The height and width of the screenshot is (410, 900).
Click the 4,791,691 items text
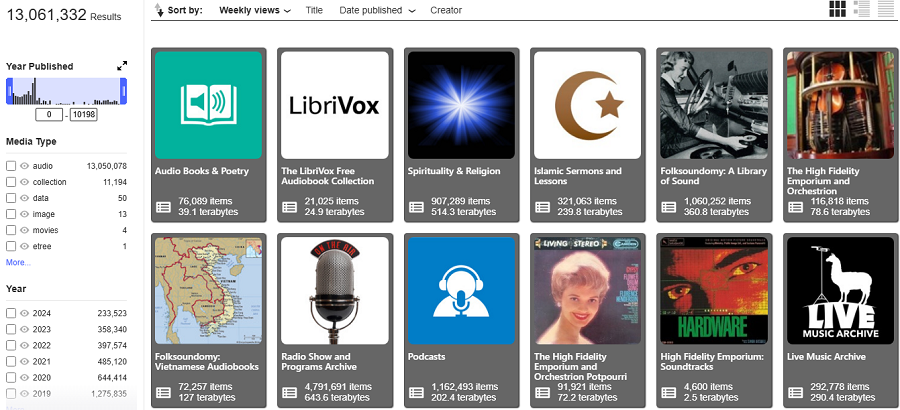tap(338, 387)
